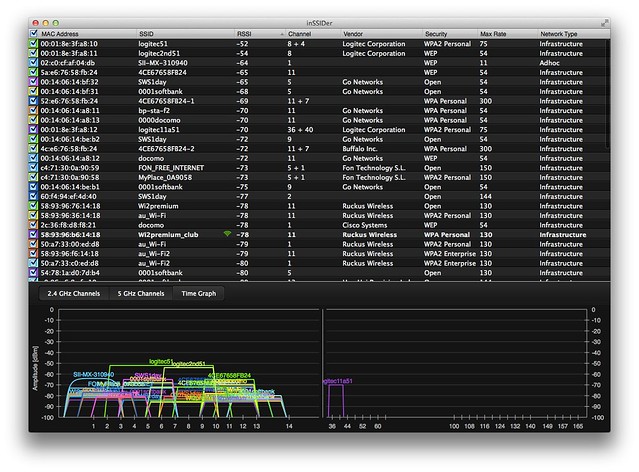Click the fullscreen arrows icon in title bar
Screen dimensions: 639x472
click(604, 23)
